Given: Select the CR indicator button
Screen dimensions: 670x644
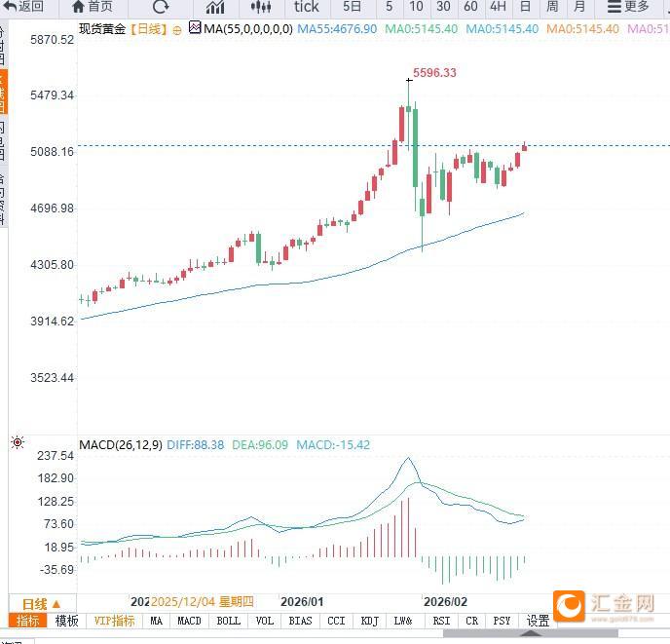Looking at the screenshot, I should coord(472,621).
